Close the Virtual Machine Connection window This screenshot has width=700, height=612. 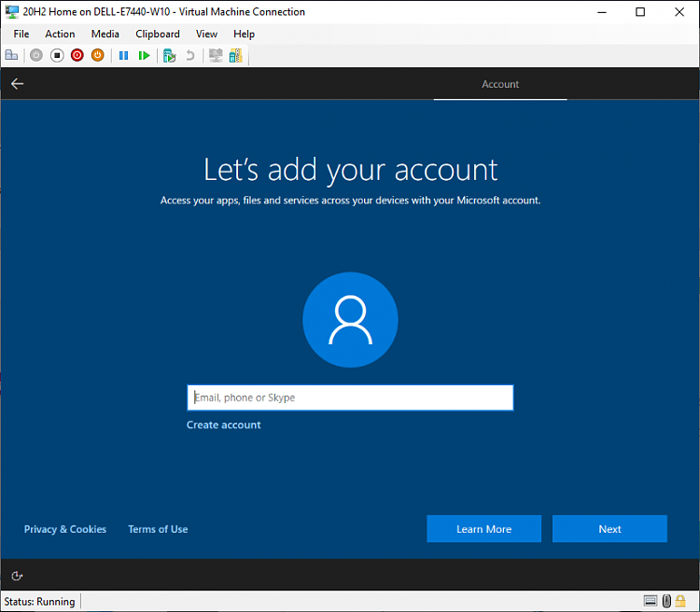coord(679,11)
